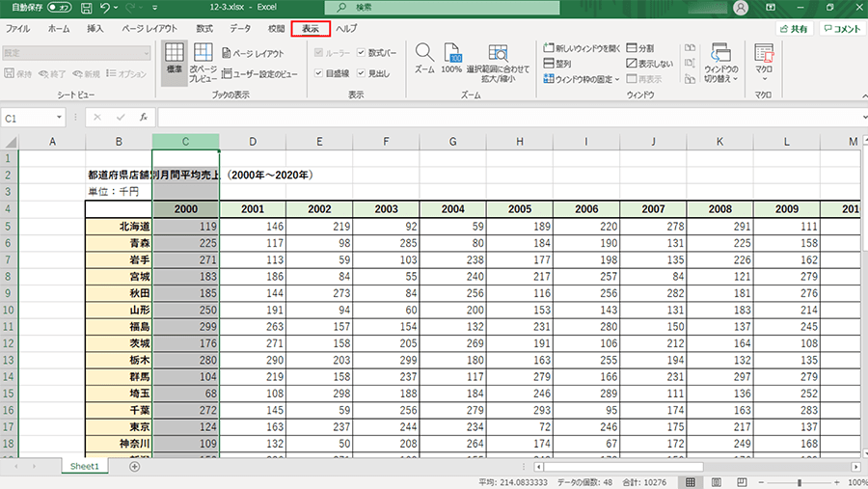Click 整列 arrange all windows
This screenshot has height=489, width=868.
(557, 64)
